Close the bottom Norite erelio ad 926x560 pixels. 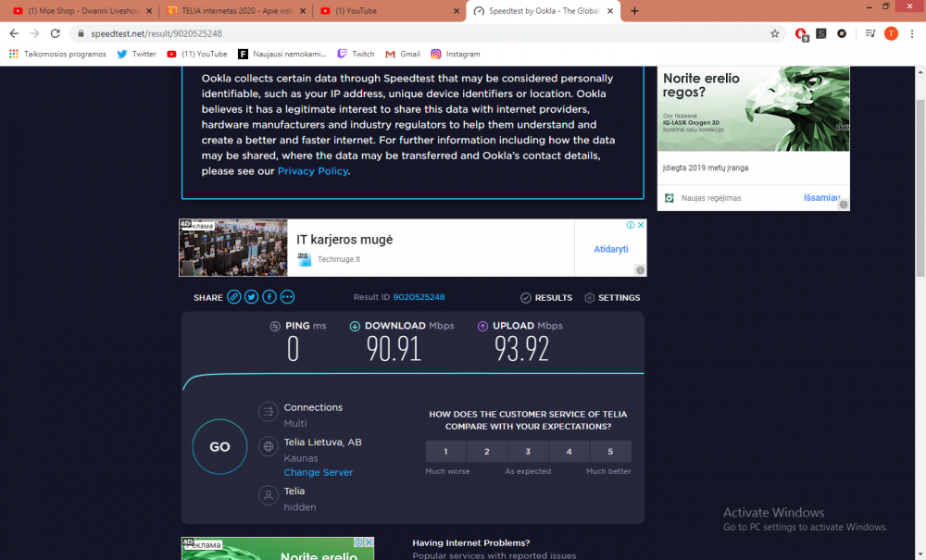369,541
